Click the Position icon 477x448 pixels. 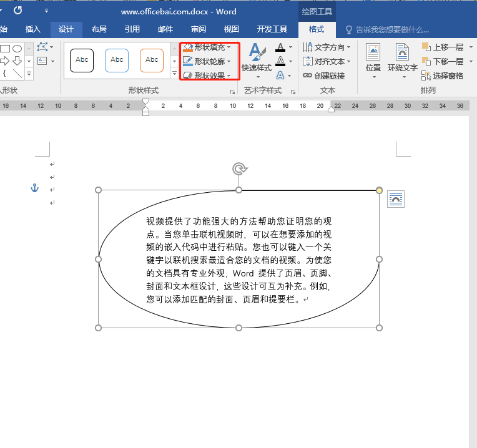click(x=373, y=52)
